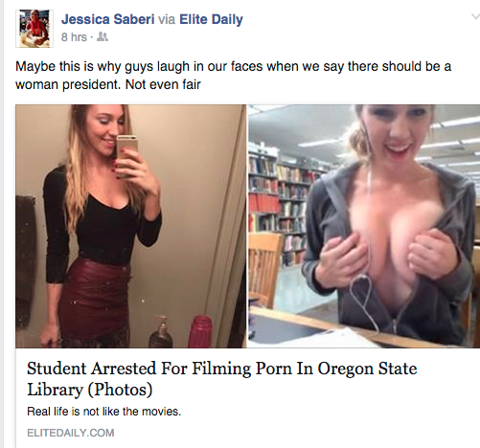This screenshot has width=480, height=448.
Task: Open the Elite Daily page link
Action: [211, 19]
